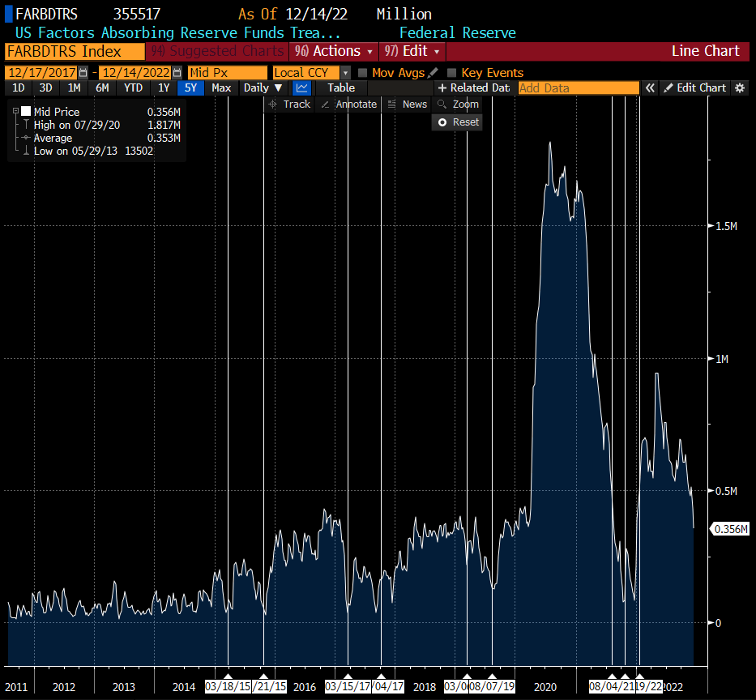Open the end date calendar picker
The width and height of the screenshot is (756, 700).
point(177,73)
